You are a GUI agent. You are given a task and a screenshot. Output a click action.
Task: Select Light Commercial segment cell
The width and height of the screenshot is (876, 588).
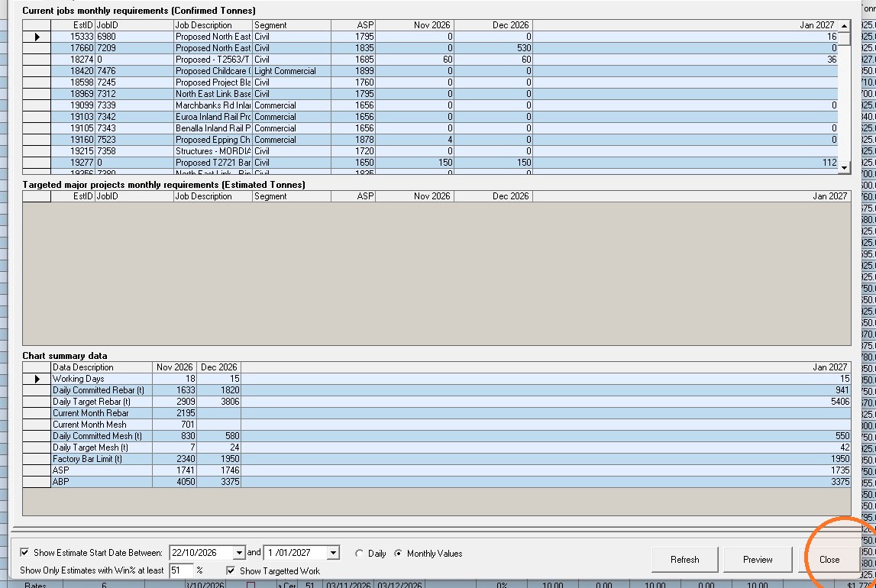point(292,71)
